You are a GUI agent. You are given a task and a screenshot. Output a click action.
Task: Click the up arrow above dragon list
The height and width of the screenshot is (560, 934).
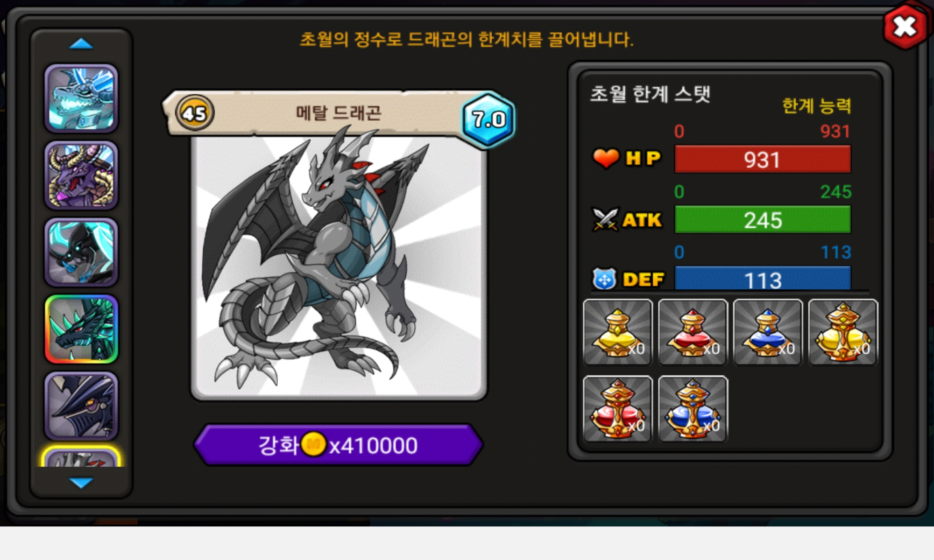click(x=81, y=44)
